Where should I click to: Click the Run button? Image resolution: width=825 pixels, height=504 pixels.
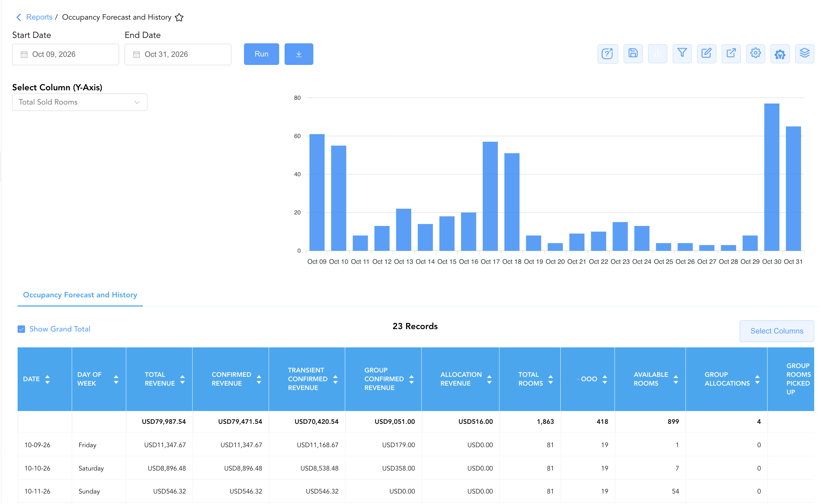click(x=262, y=54)
